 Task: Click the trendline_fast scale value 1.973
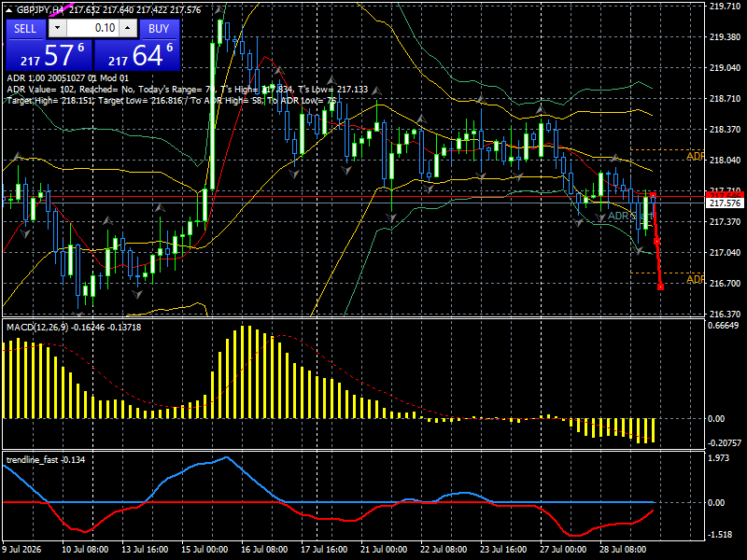point(719,458)
